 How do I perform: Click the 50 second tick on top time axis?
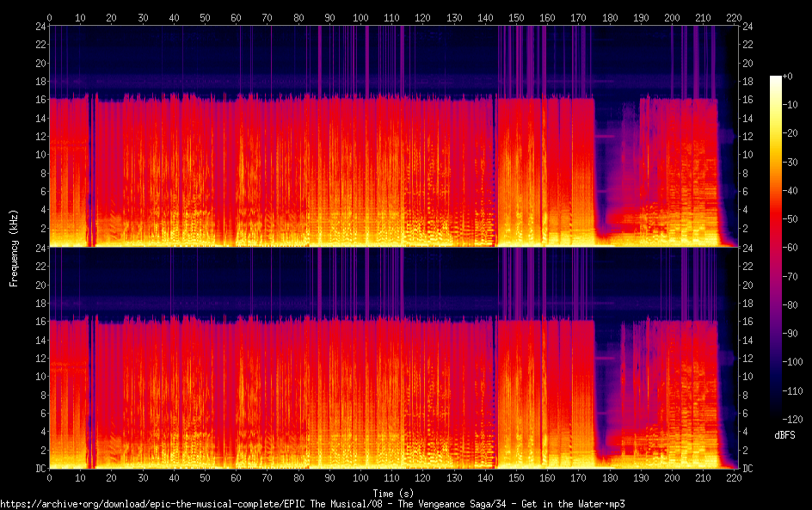tap(206, 17)
